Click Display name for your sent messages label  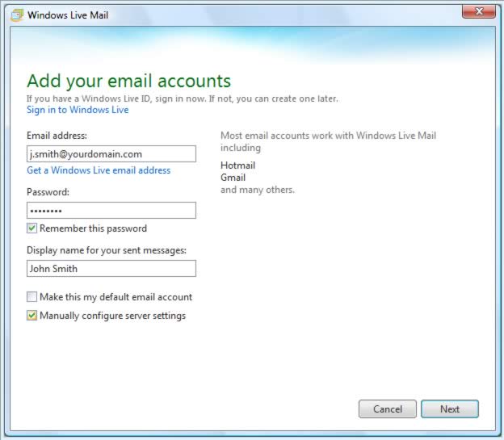tap(107, 250)
